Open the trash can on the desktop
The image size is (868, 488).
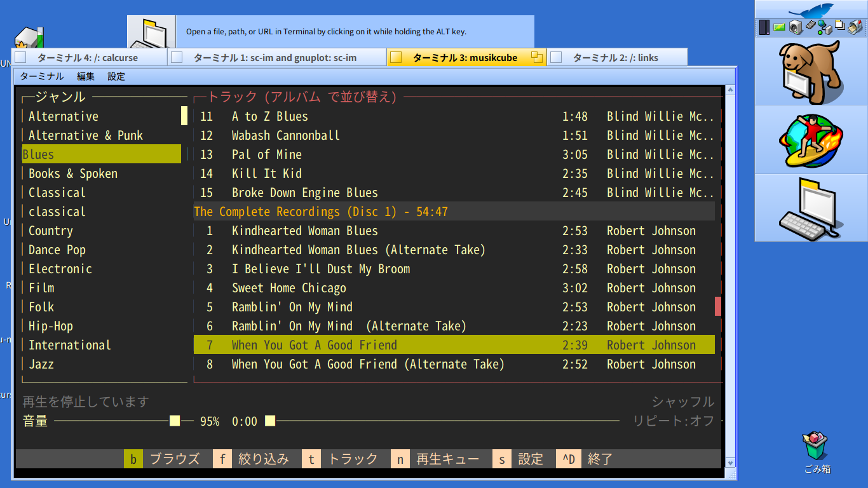coord(816,446)
